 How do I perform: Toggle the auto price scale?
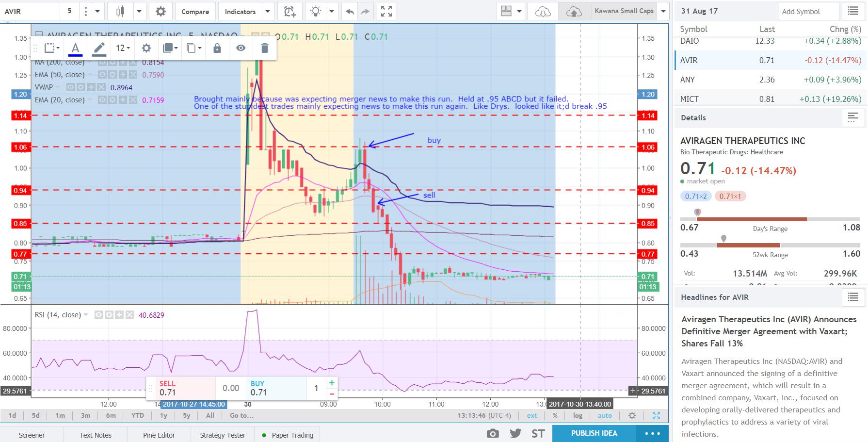point(605,415)
